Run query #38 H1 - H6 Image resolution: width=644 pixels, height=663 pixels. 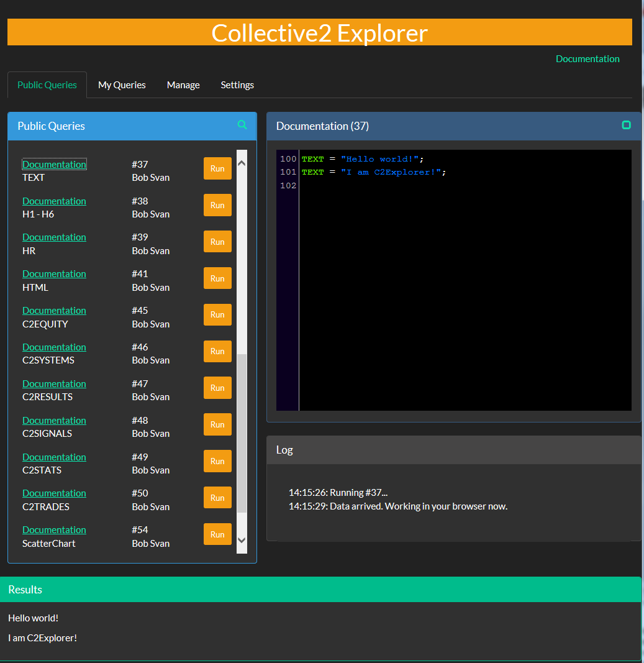click(217, 205)
